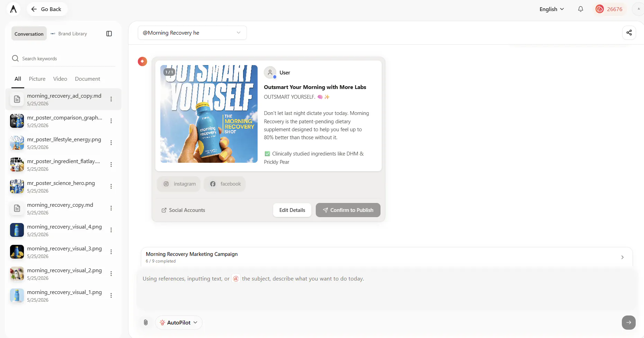Open options for morning_recovery_visual_3.png
The height and width of the screenshot is (338, 644).
point(111,252)
